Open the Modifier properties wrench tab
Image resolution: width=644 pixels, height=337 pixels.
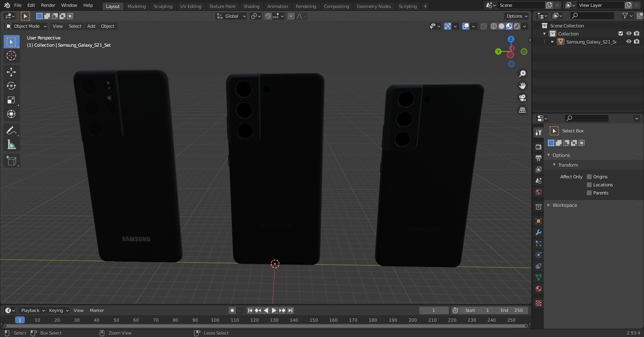click(x=539, y=232)
